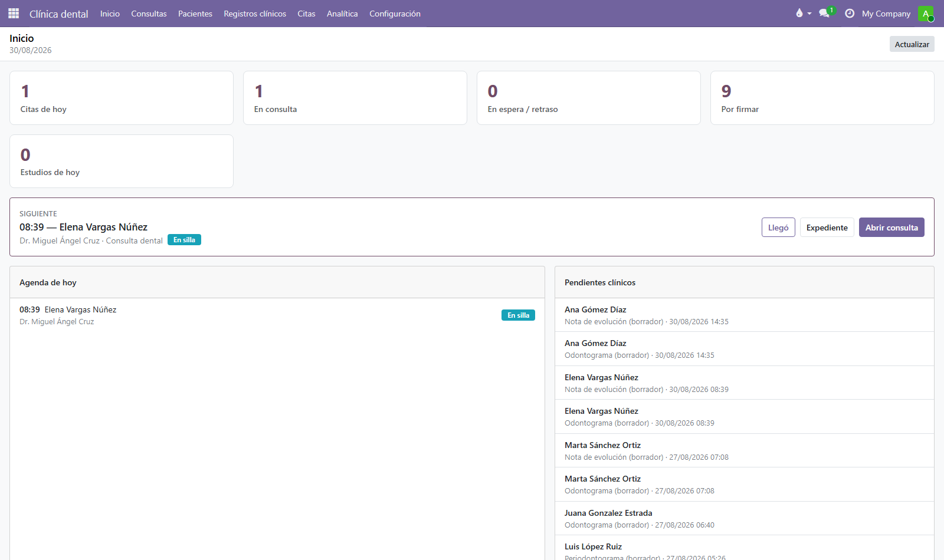
Task: Open the Citas de hoy card
Action: [x=122, y=98]
